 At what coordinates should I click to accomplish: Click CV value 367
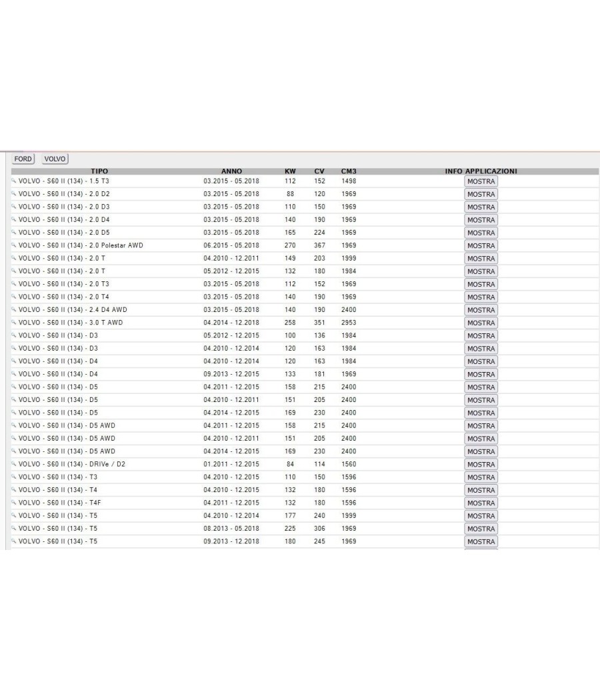(x=319, y=245)
